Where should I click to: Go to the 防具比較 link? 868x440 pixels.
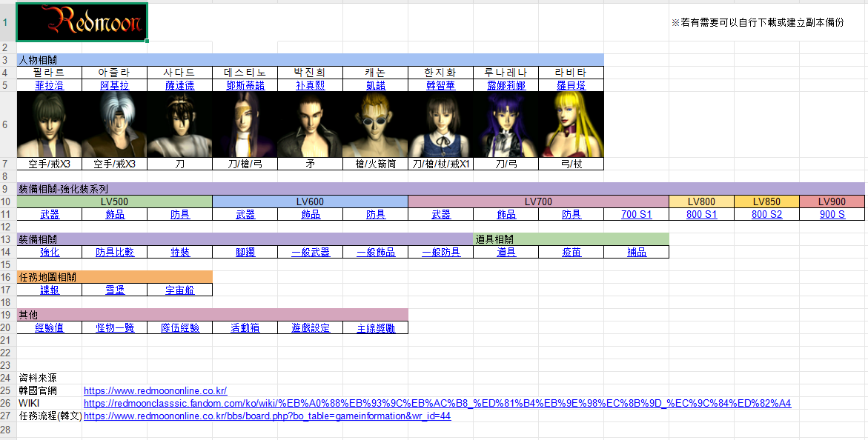tap(115, 253)
